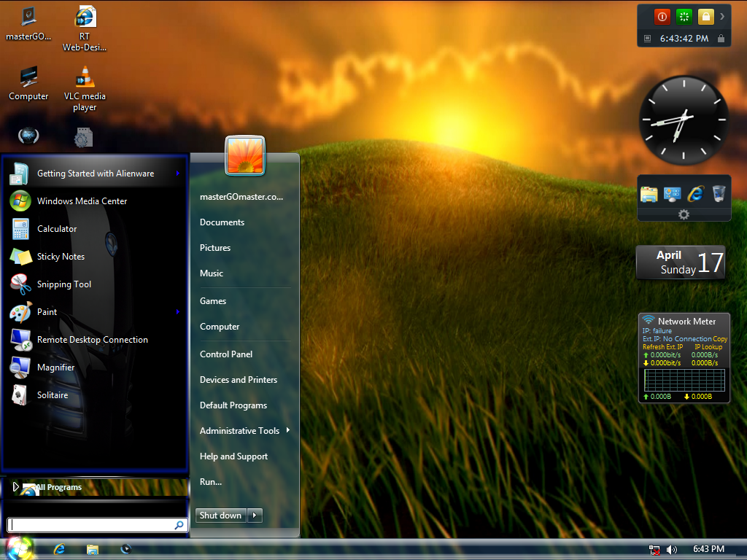Click the Magnifier icon in the Start menu
The image size is (747, 560).
pos(20,367)
